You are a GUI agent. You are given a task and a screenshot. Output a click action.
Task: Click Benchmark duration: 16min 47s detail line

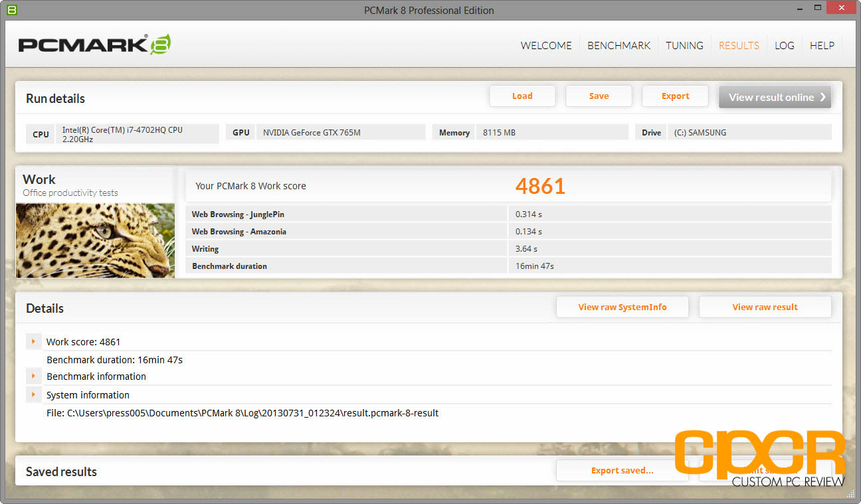point(114,360)
